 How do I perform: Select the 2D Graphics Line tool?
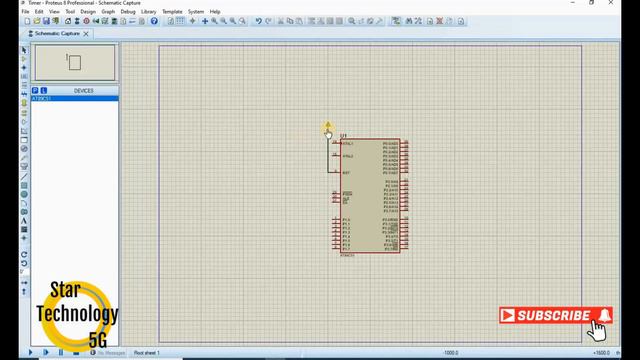coord(24,176)
